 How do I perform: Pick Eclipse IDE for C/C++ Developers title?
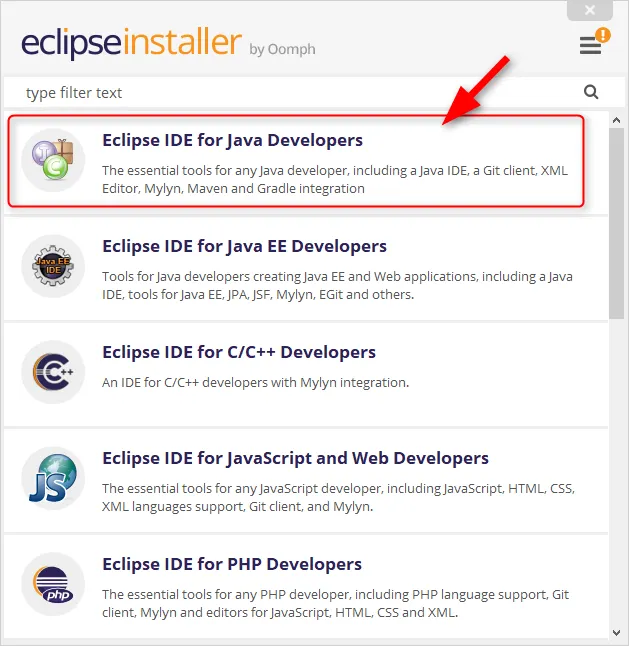(239, 352)
